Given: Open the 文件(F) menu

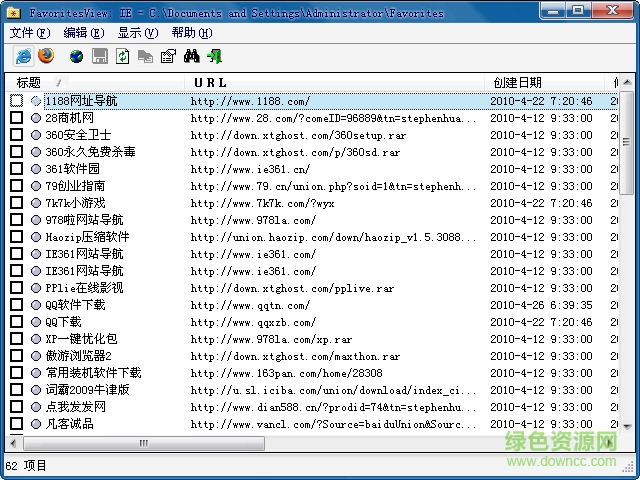Looking at the screenshot, I should point(30,33).
